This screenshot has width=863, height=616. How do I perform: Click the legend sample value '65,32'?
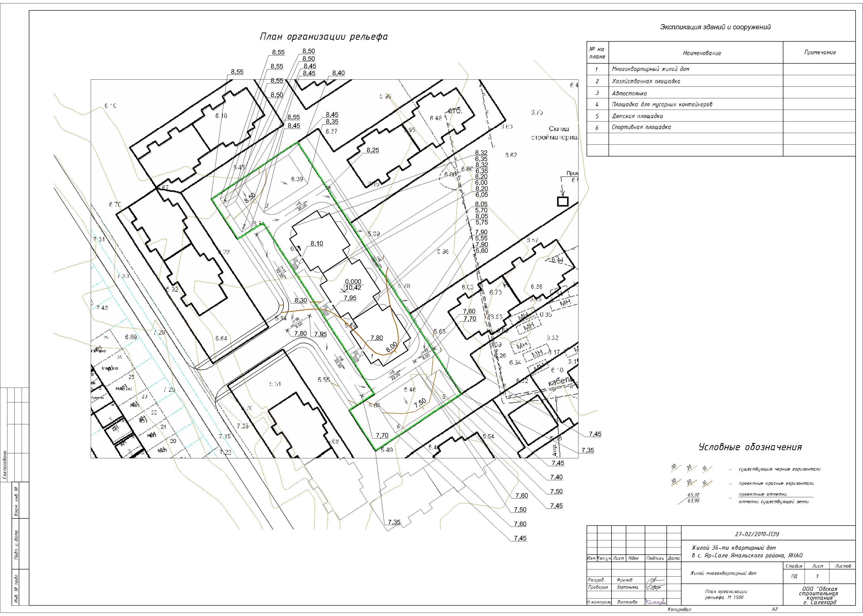coord(693,495)
